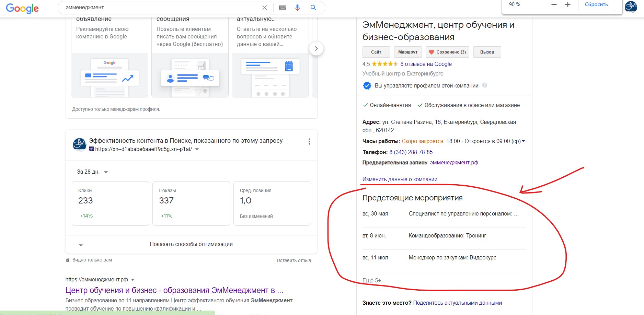Click the Сбросить zoom reset button
The width and height of the screenshot is (644, 315).
[596, 5]
